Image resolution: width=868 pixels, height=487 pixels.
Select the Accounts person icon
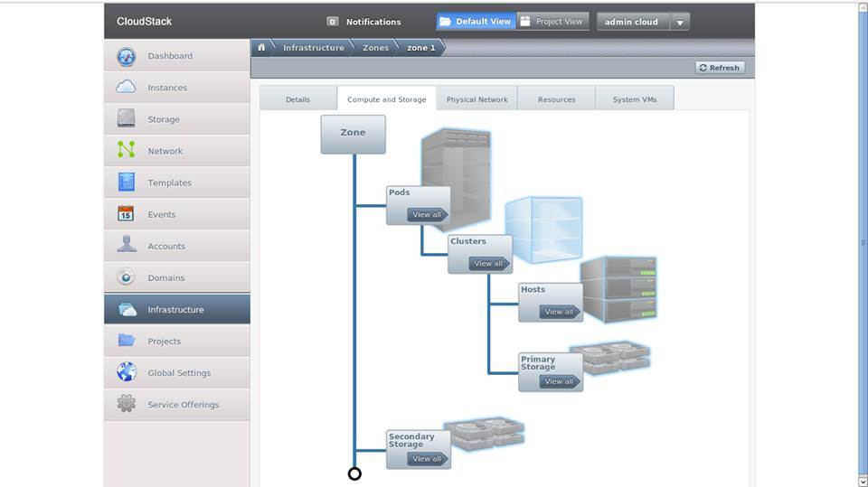(126, 245)
